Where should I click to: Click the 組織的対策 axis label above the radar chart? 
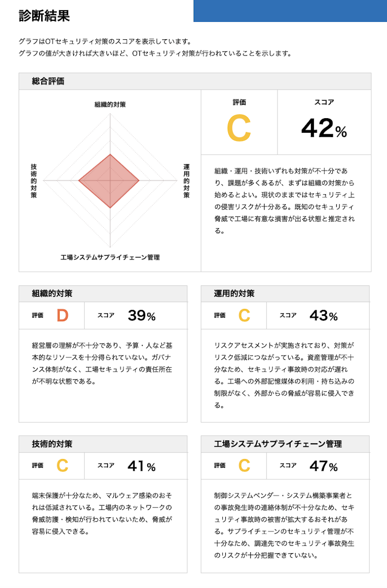tap(110, 104)
